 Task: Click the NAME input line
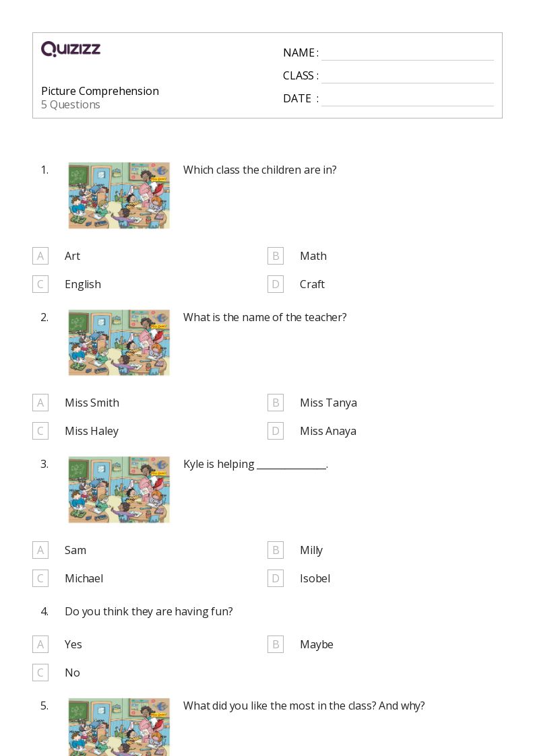[407, 54]
